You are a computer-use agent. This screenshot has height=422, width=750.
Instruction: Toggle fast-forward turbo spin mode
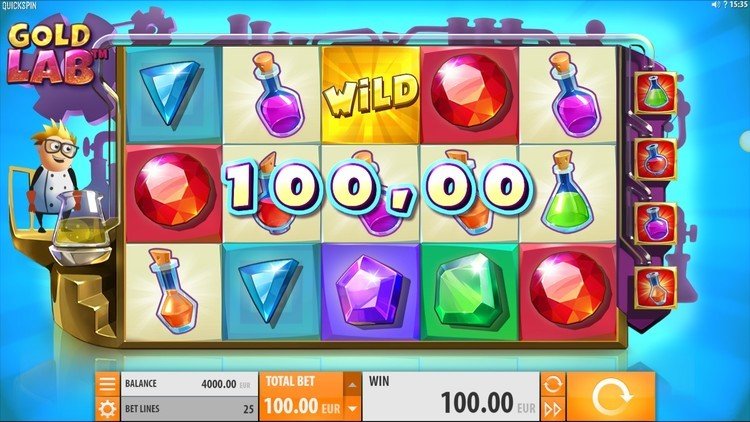[553, 409]
